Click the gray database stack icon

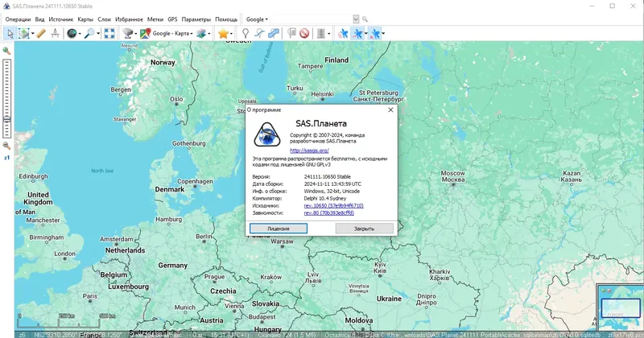[321, 33]
